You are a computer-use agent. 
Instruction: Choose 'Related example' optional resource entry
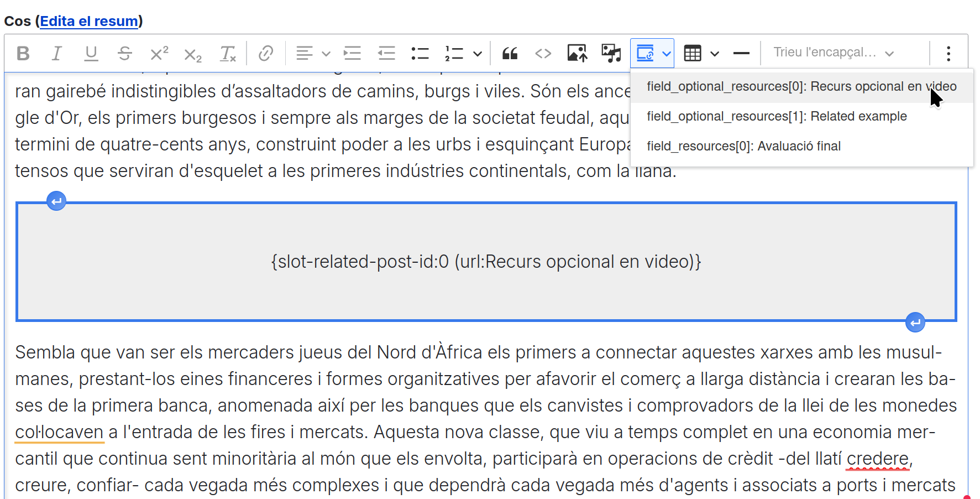click(801, 116)
